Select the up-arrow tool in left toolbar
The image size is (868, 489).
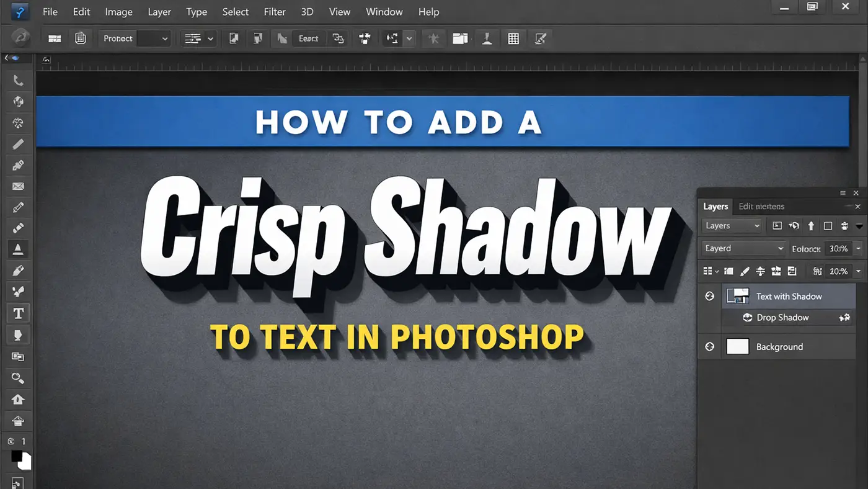pyautogui.click(x=18, y=399)
